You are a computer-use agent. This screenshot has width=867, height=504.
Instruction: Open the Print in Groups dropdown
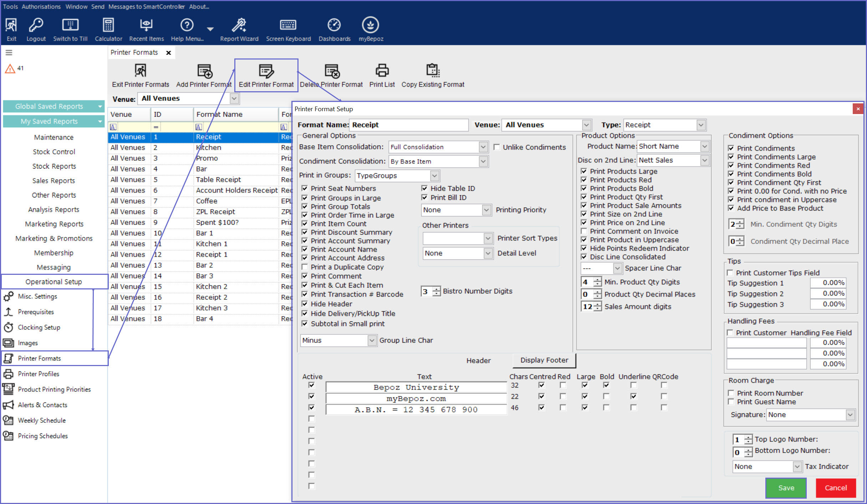pos(434,175)
